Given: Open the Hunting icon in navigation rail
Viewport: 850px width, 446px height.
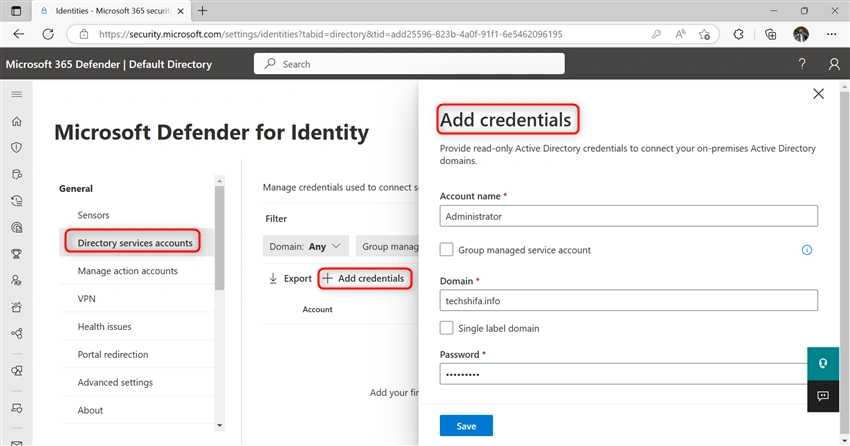Looking at the screenshot, I should pos(17,174).
